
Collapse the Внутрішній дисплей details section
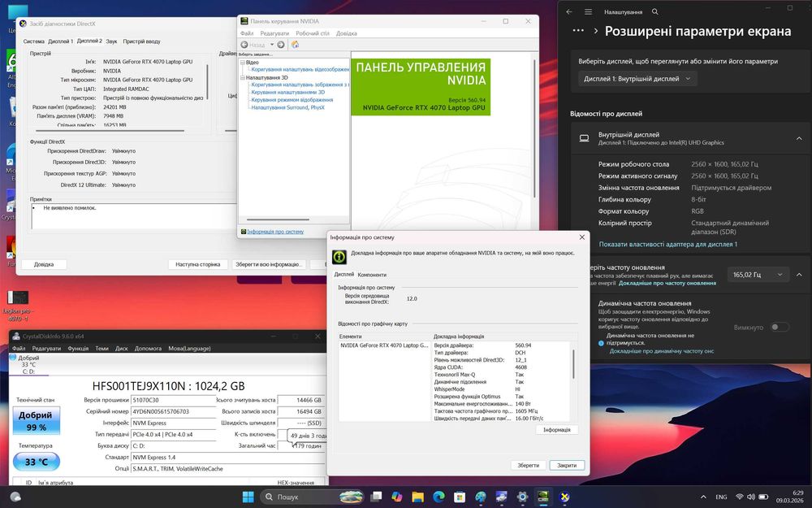(799, 138)
